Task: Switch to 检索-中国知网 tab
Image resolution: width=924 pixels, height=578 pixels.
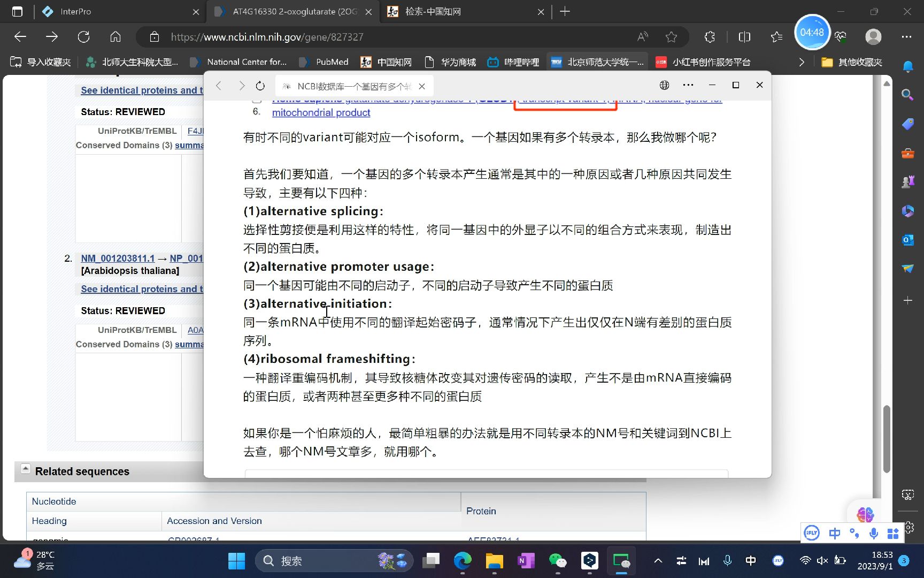Action: pyautogui.click(x=465, y=11)
